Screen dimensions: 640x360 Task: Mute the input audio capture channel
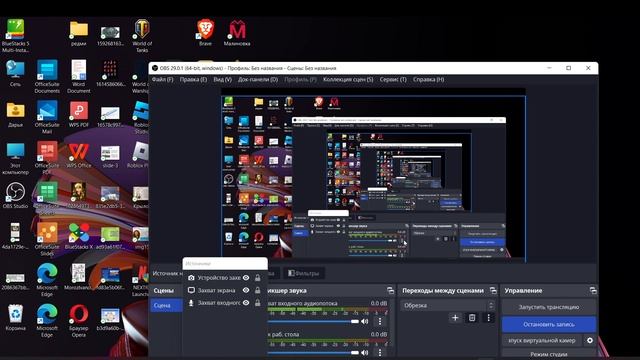(x=364, y=322)
